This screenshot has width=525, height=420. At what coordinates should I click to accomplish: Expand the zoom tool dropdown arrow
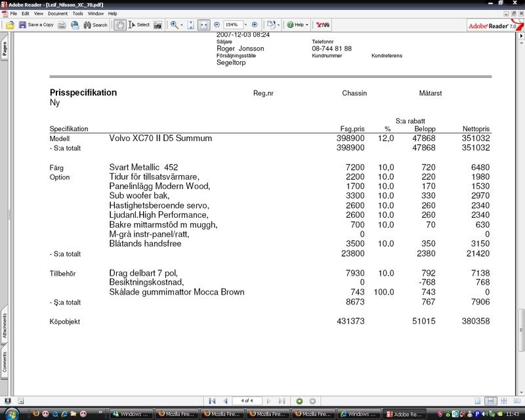[x=182, y=25]
